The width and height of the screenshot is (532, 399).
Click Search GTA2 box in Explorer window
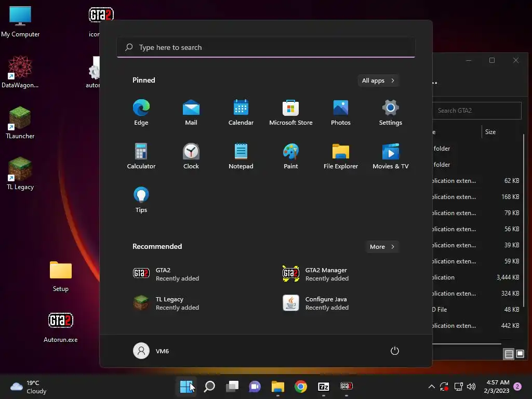tap(477, 111)
